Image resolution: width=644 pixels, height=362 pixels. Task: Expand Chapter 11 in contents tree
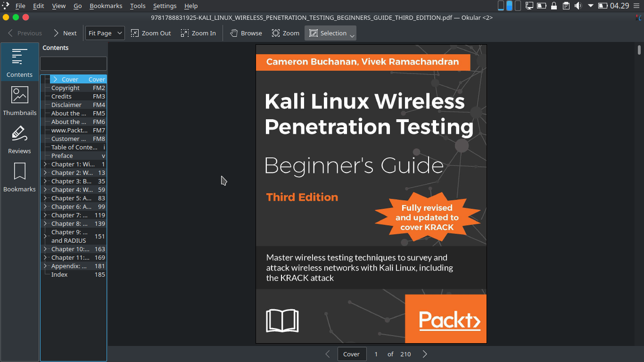pyautogui.click(x=45, y=257)
